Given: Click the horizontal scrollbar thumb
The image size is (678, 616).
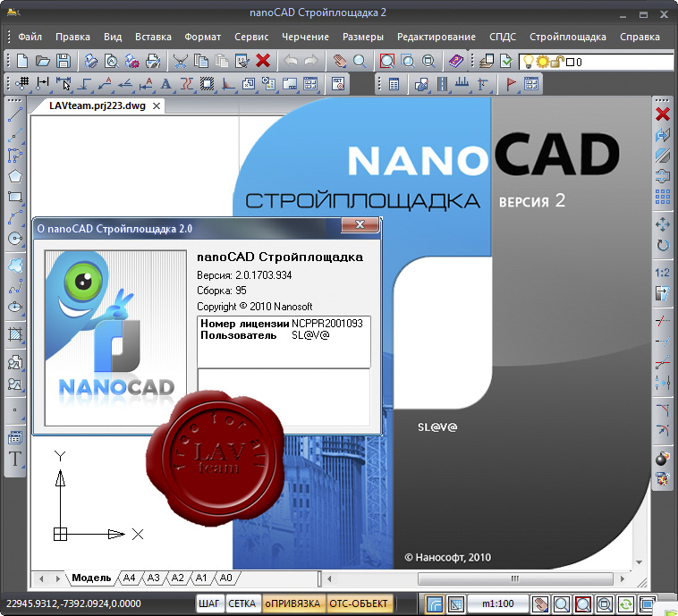Looking at the screenshot, I should coord(515,578).
